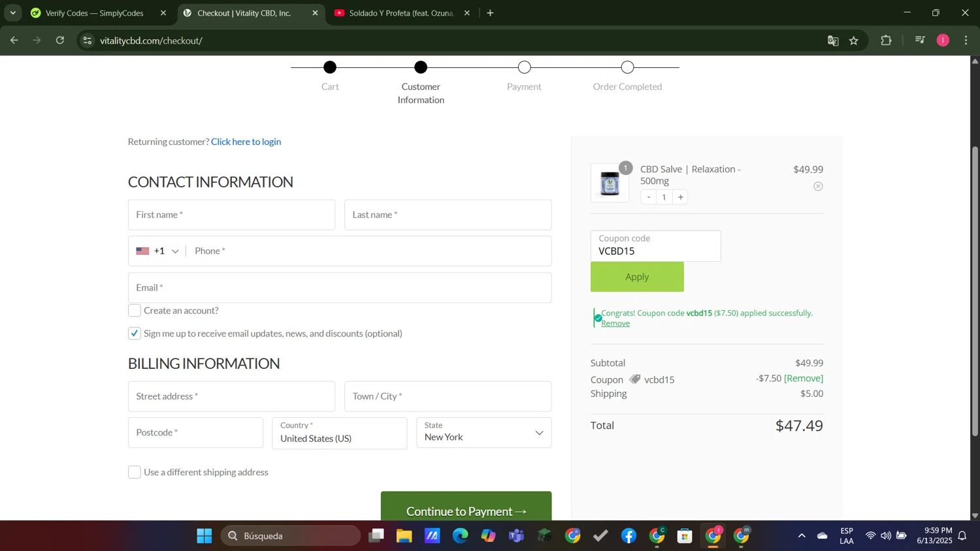
Task: Open the Windows Start menu
Action: point(204,536)
